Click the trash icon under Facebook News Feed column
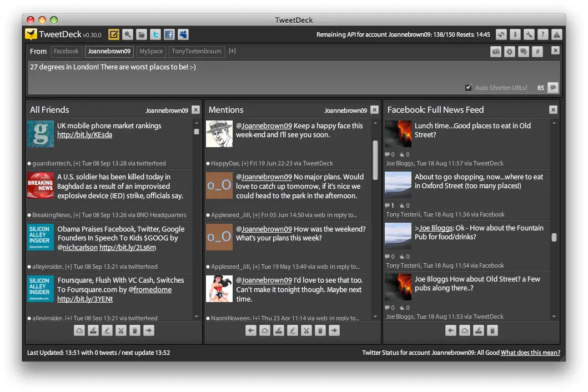This screenshot has width=588, height=392. 492,330
